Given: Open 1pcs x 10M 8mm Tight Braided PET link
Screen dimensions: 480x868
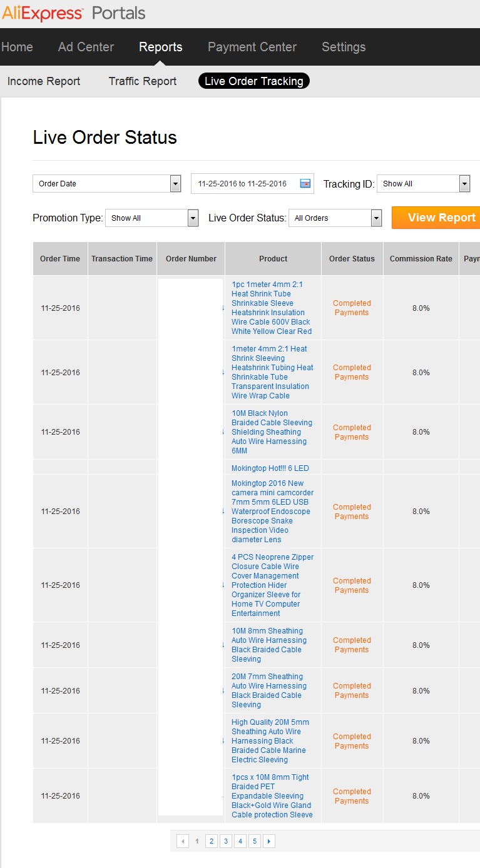Looking at the screenshot, I should [272, 796].
